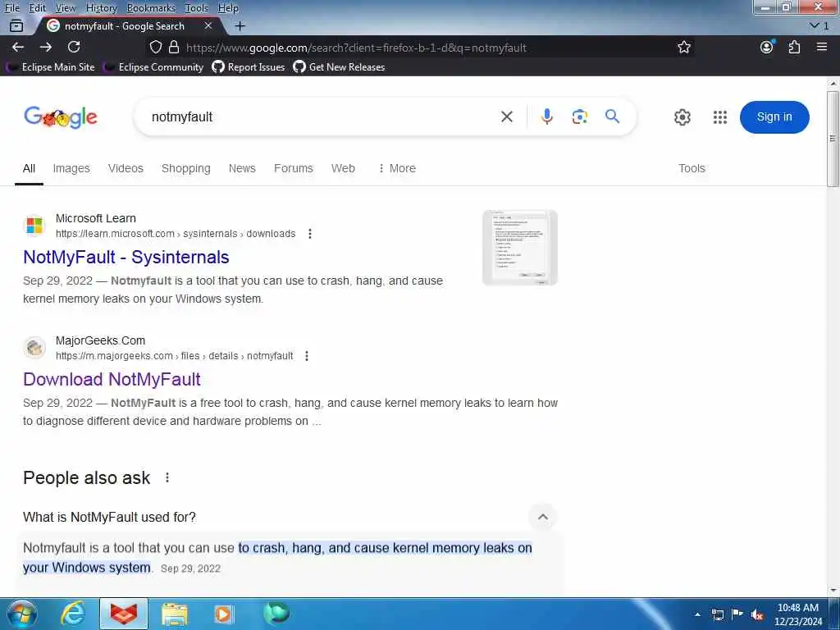The width and height of the screenshot is (840, 630).
Task: Collapse the NotMyFault used for answer
Action: [543, 517]
